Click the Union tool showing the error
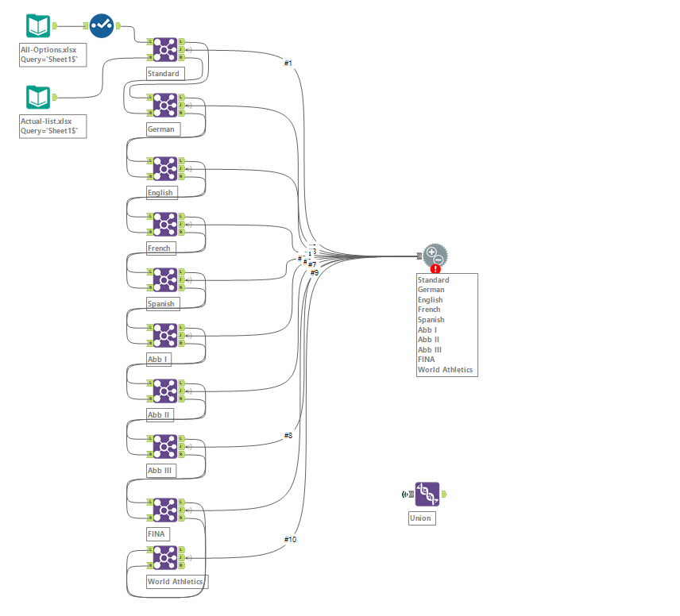 pos(434,255)
